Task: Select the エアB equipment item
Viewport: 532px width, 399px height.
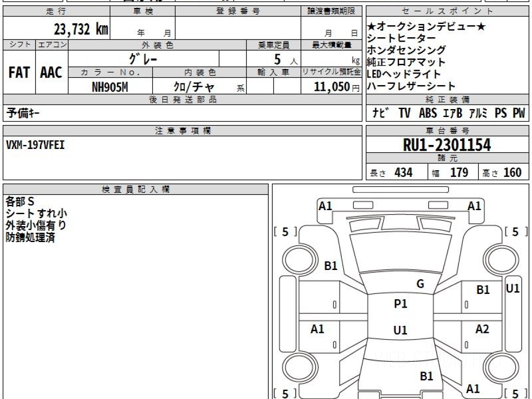Action: [x=452, y=113]
